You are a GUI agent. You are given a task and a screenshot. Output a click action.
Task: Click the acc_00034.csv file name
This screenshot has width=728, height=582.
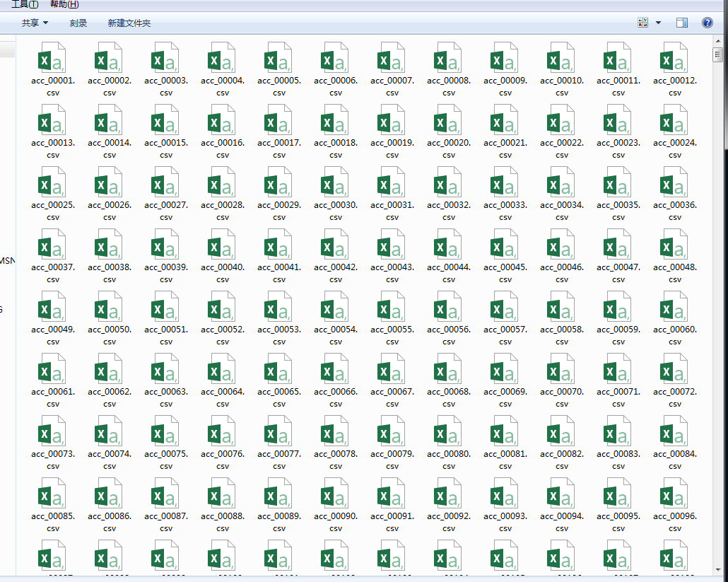[x=562, y=211]
